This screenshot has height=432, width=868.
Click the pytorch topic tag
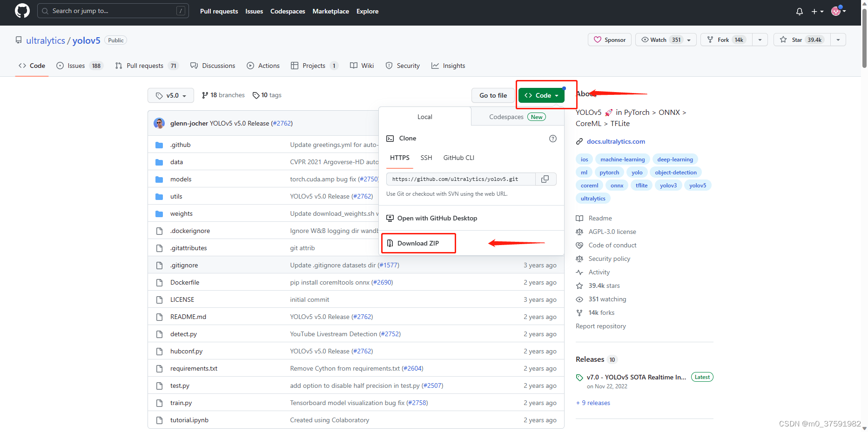(609, 173)
